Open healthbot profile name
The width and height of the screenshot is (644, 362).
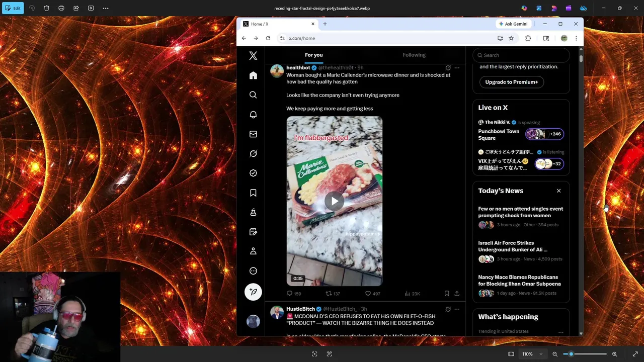click(298, 68)
